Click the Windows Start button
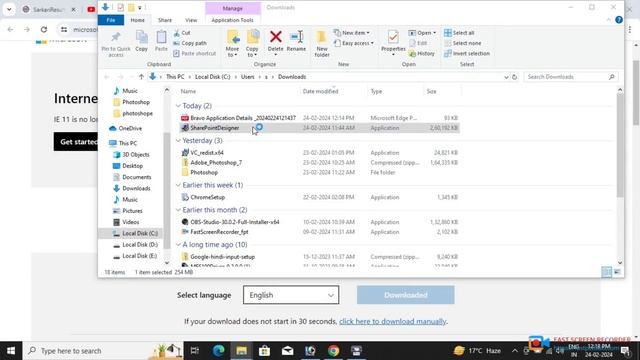 tap(11, 351)
